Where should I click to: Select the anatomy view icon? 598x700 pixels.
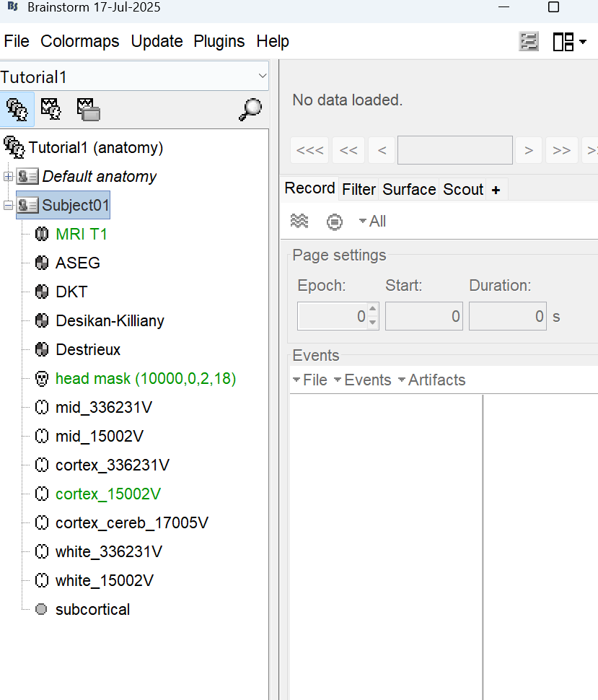tap(17, 109)
